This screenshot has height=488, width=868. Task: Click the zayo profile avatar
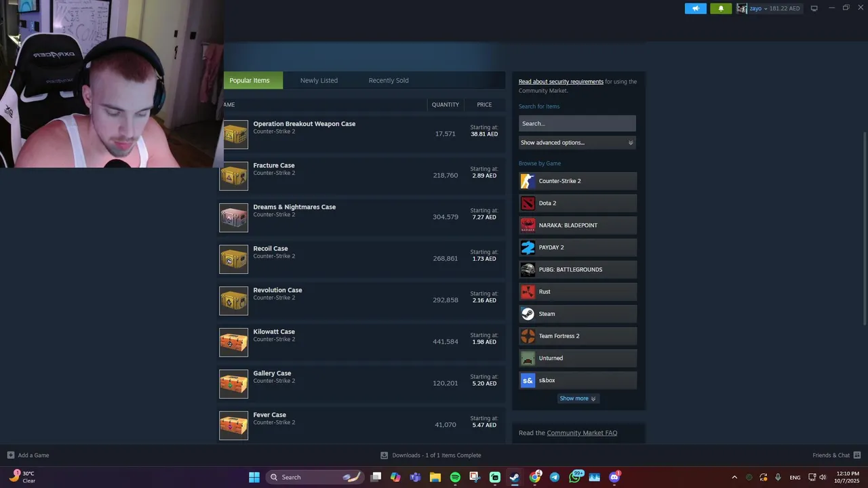[742, 8]
